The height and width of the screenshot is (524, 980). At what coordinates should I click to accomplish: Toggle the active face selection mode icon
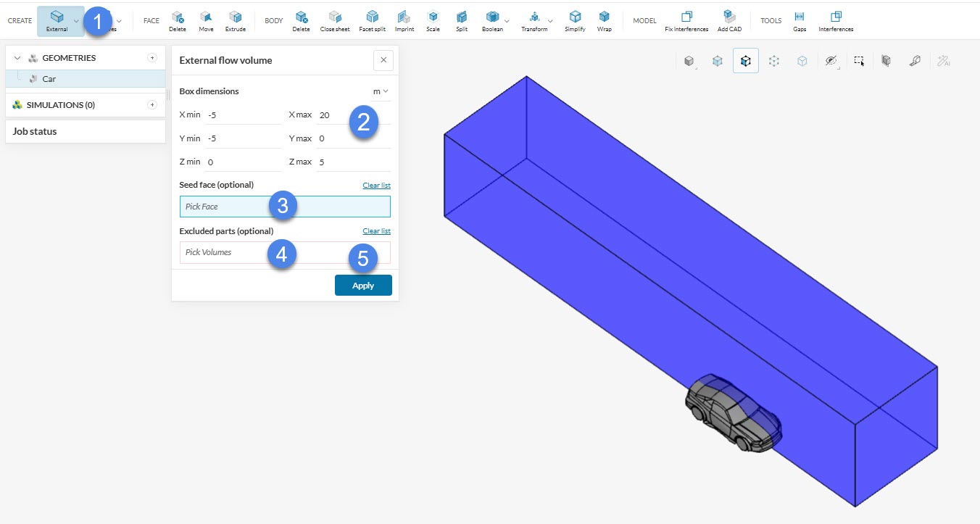(x=746, y=62)
